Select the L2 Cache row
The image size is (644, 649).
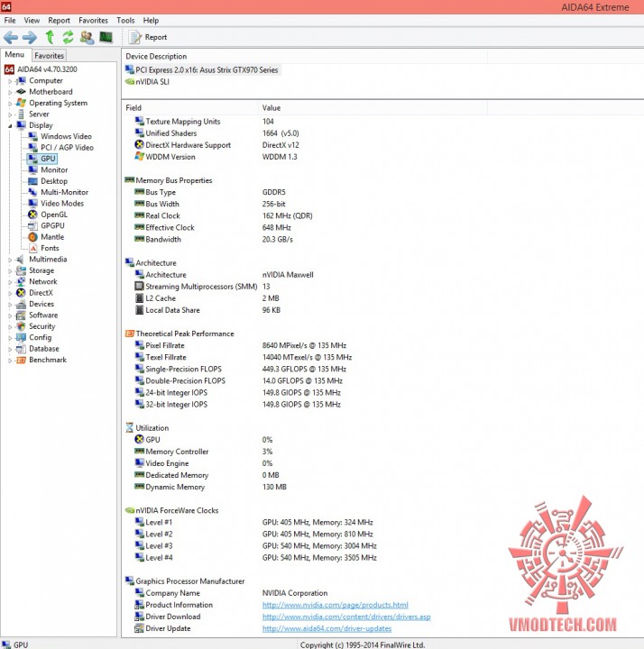[207, 298]
